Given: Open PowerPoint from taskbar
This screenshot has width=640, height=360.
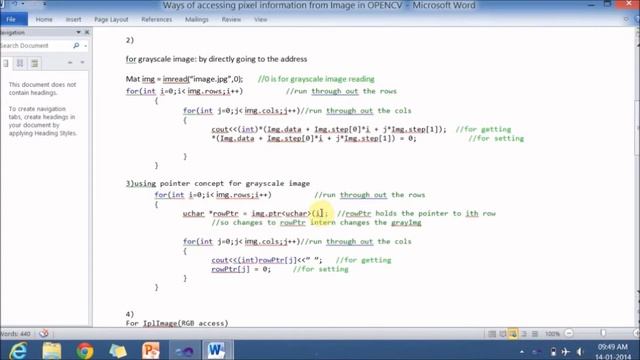Looking at the screenshot, I should click(x=151, y=351).
